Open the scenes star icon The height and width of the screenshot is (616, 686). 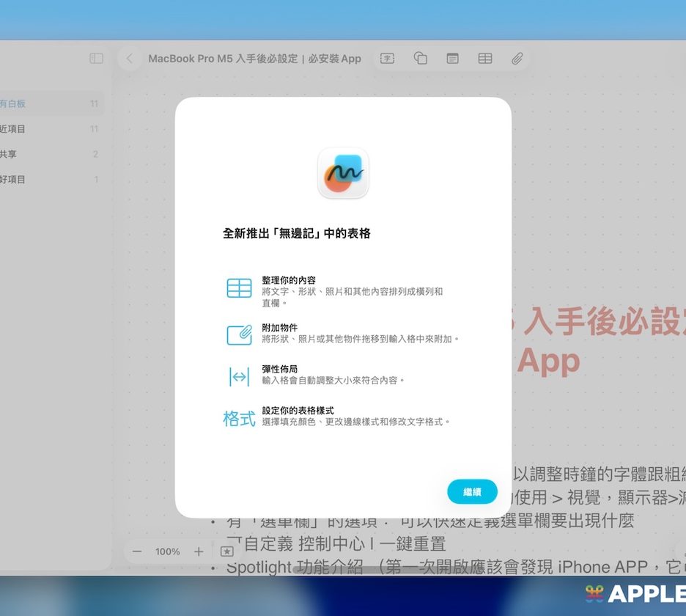227,551
